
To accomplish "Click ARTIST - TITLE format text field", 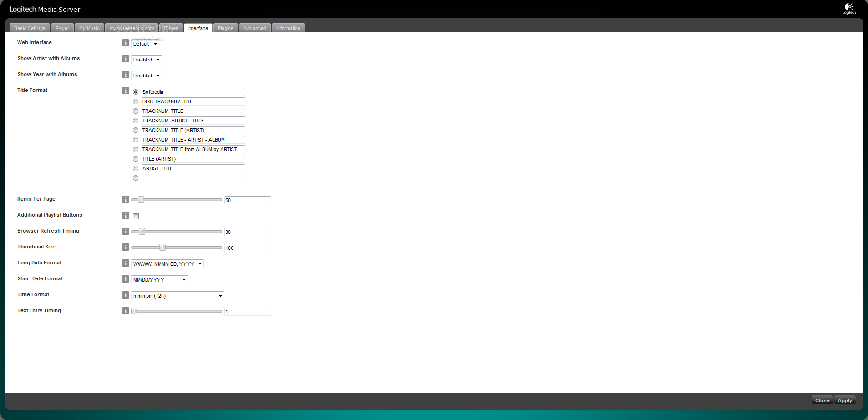I will pyautogui.click(x=193, y=168).
